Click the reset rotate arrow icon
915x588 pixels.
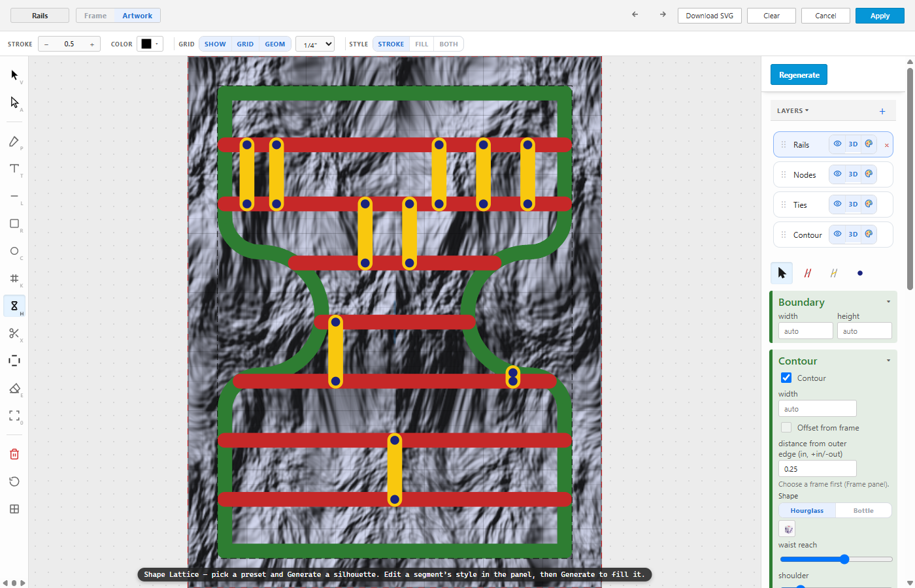pyautogui.click(x=14, y=482)
